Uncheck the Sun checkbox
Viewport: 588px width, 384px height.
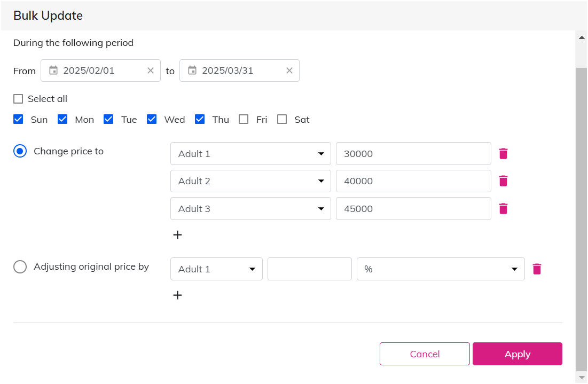pos(18,119)
